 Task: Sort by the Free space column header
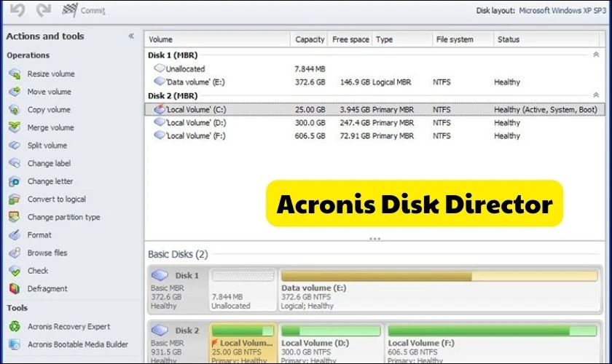click(350, 39)
